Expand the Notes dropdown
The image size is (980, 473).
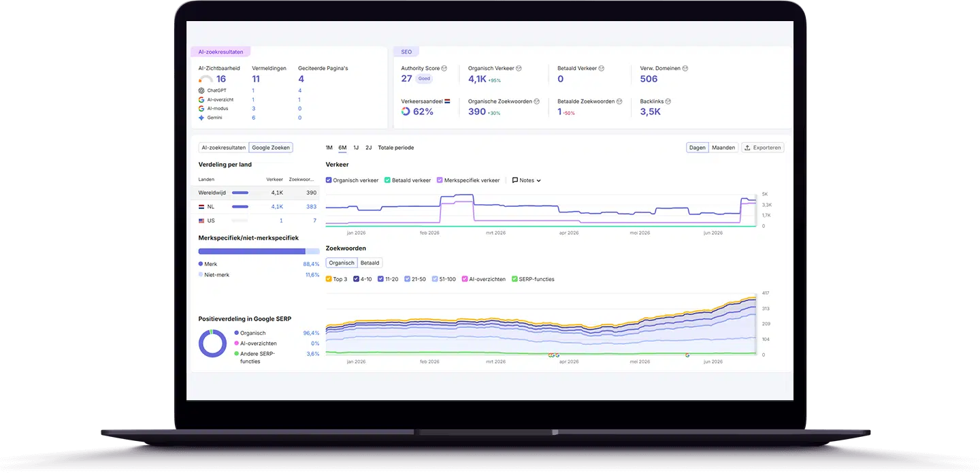pos(527,180)
